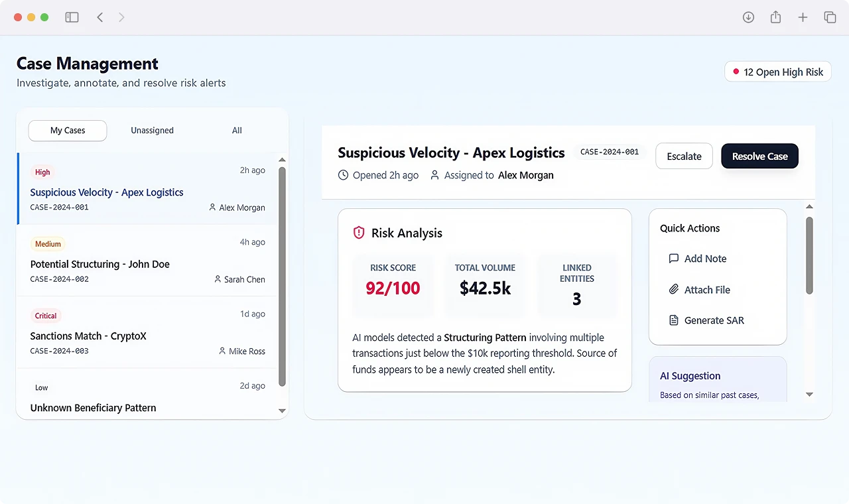Click the CASE-2024-002 ID text

pyautogui.click(x=59, y=279)
